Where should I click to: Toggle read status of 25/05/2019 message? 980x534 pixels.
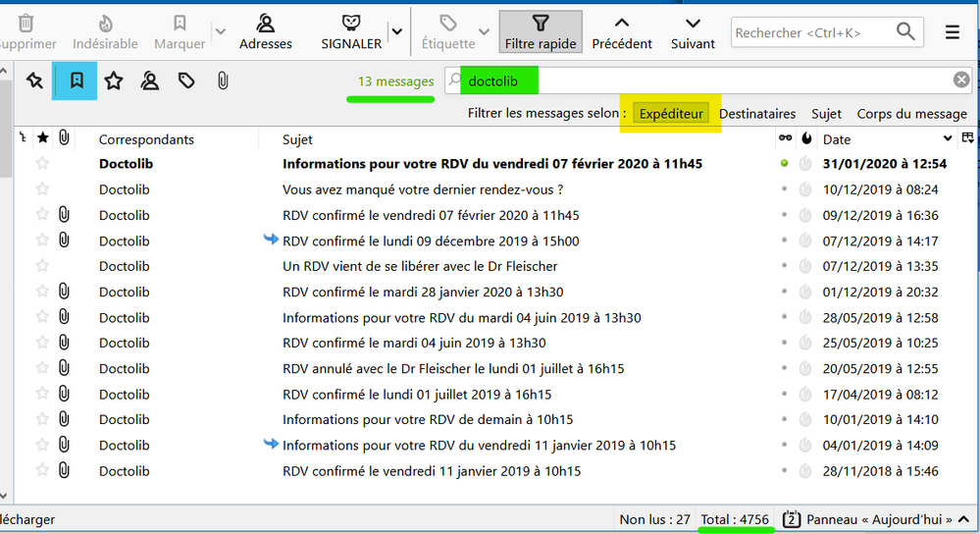(x=785, y=343)
